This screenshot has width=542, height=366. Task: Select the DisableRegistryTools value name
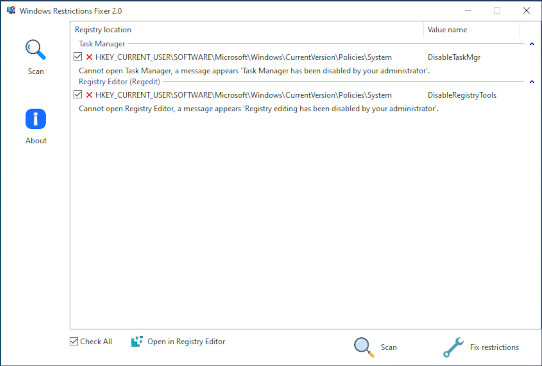pyautogui.click(x=462, y=95)
